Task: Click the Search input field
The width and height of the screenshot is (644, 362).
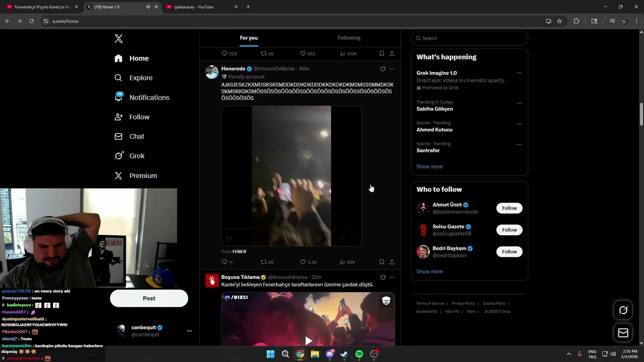Action: (x=469, y=38)
